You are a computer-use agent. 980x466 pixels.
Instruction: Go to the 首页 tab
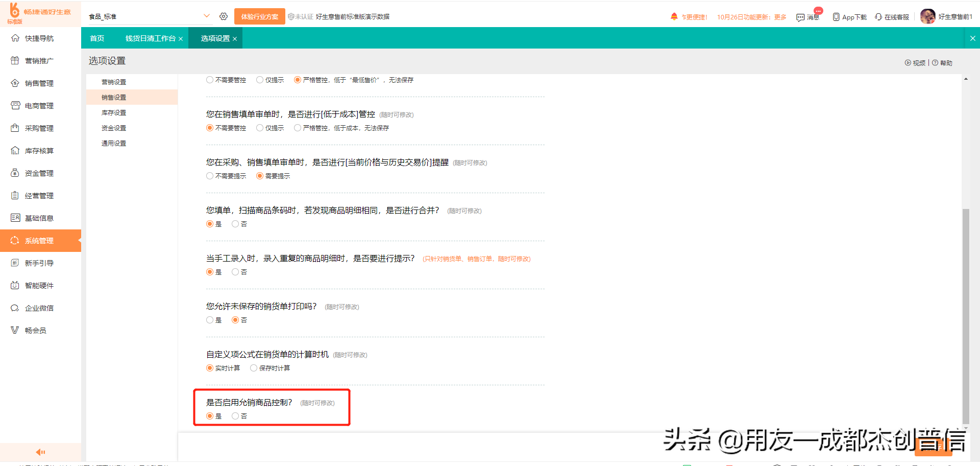point(96,38)
